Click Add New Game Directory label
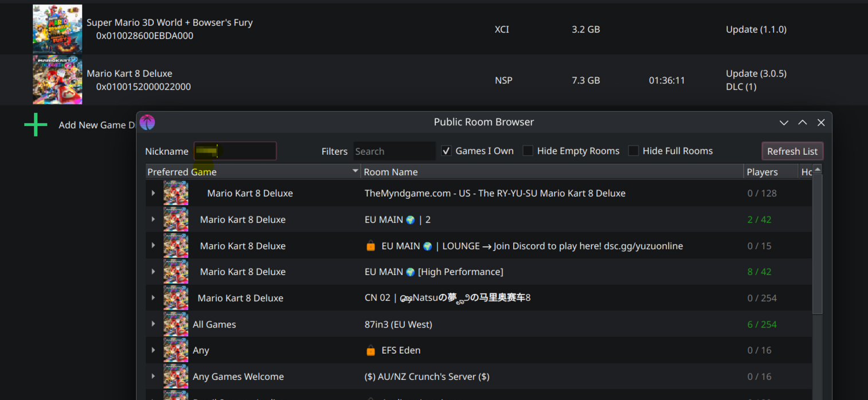868x400 pixels. tap(97, 125)
